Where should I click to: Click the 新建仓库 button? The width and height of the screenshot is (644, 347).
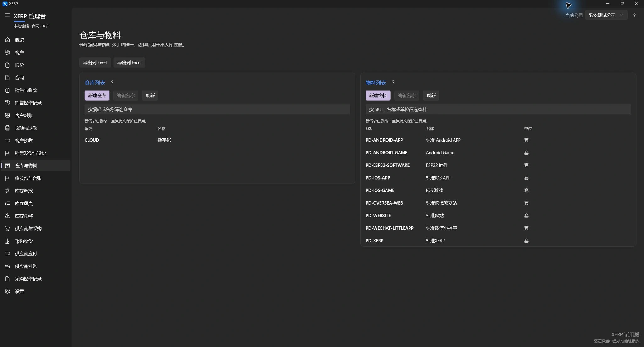pyautogui.click(x=97, y=96)
